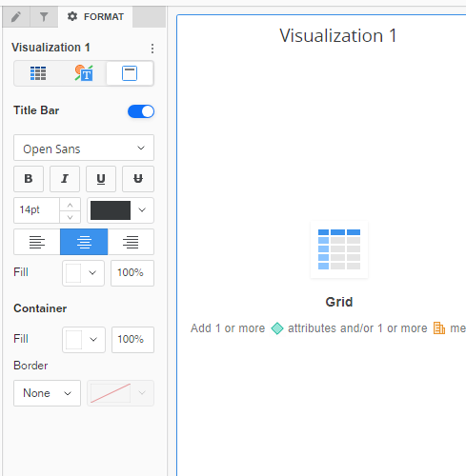Open the Visualization 1 three-dot menu
This screenshot has width=466, height=476.
coord(152,49)
